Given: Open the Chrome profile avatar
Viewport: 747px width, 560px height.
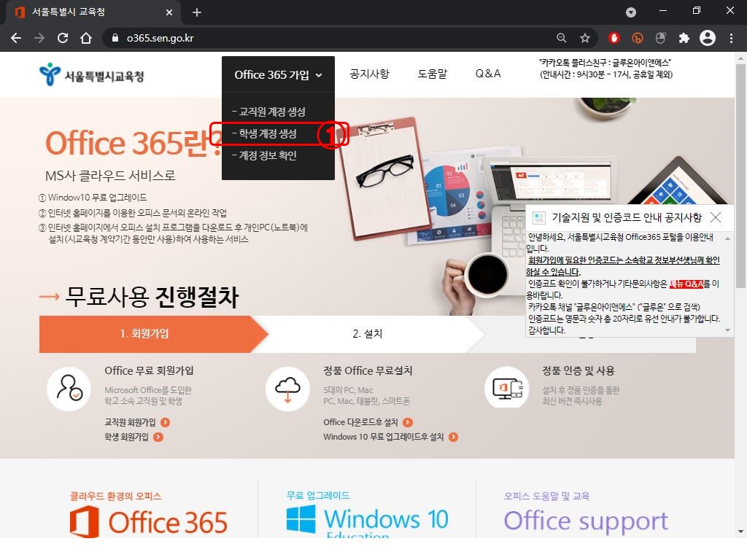Looking at the screenshot, I should (x=708, y=38).
